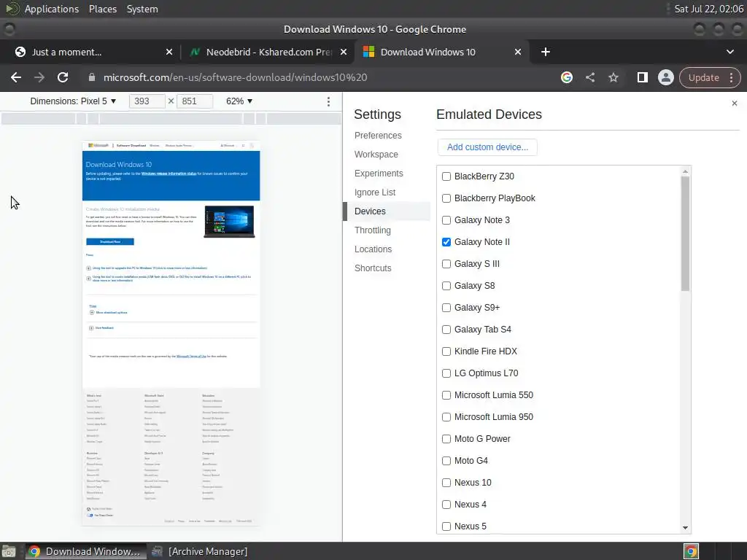Check the Galaxy Tab S4 checkbox

446,330
